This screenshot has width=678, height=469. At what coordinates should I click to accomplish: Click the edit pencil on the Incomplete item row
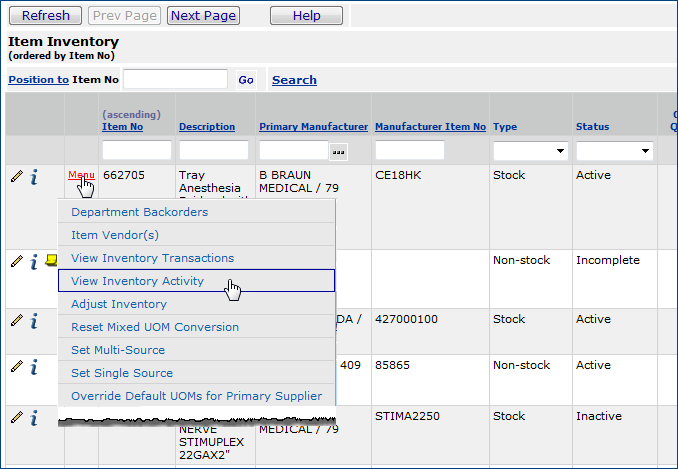point(16,261)
